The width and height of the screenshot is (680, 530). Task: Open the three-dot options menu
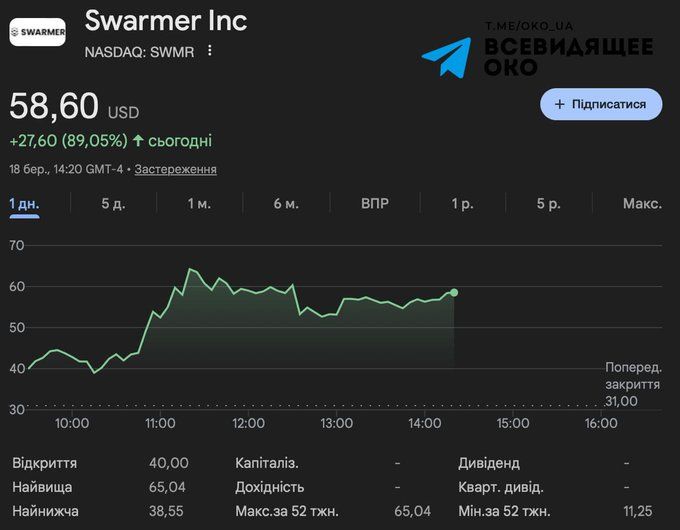tap(210, 51)
